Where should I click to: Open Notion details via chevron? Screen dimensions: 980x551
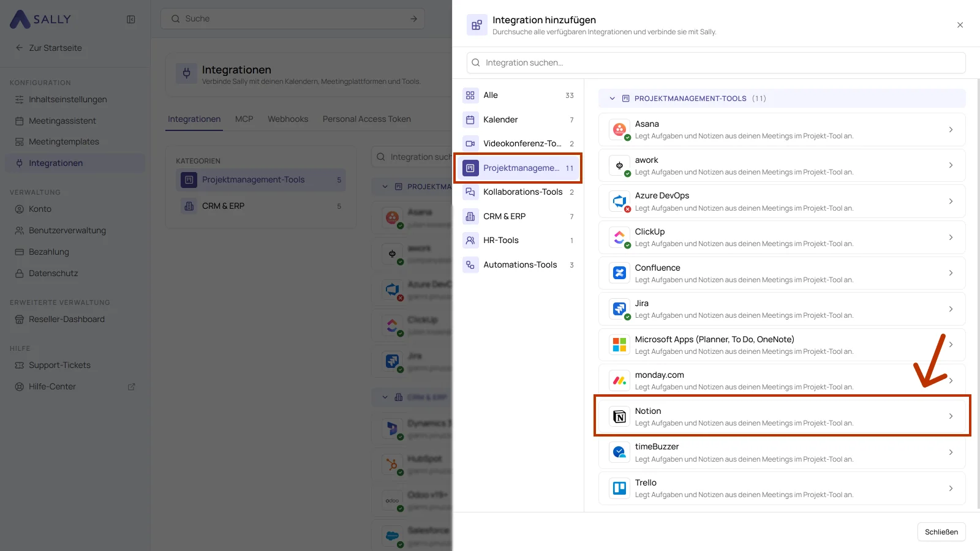(x=951, y=416)
